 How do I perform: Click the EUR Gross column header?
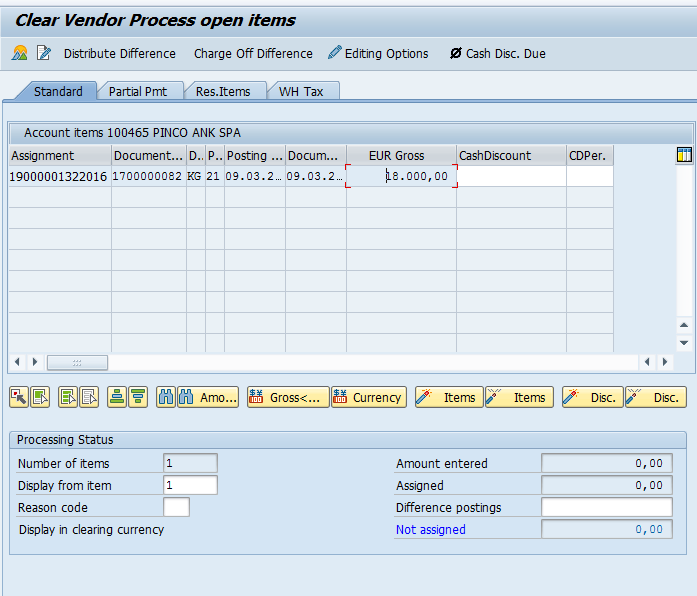(x=401, y=156)
